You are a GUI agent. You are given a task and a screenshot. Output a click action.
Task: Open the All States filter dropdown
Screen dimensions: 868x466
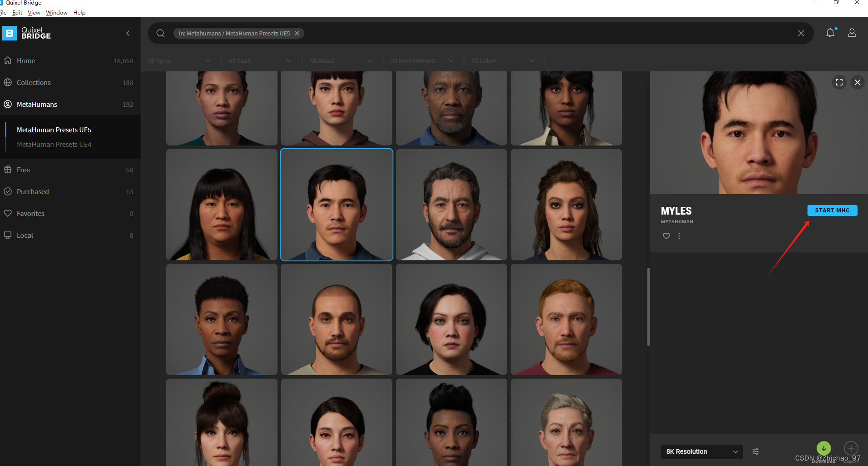click(341, 60)
